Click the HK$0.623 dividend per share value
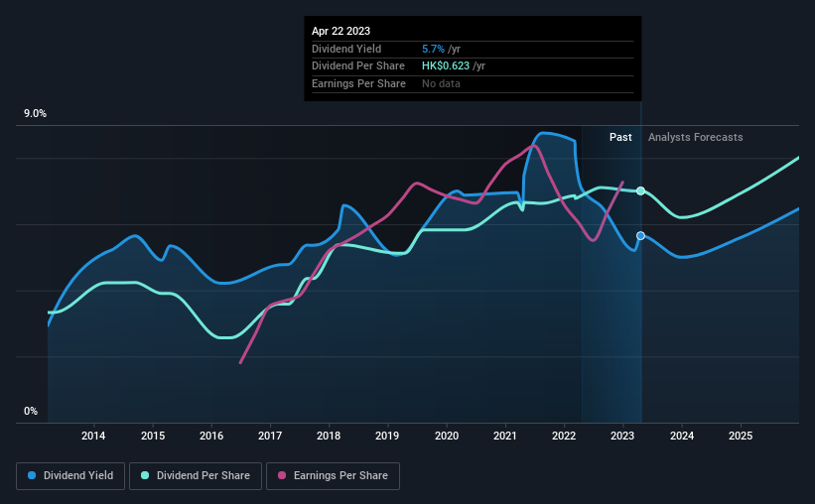Viewport: 815px width, 504px height. [x=446, y=66]
